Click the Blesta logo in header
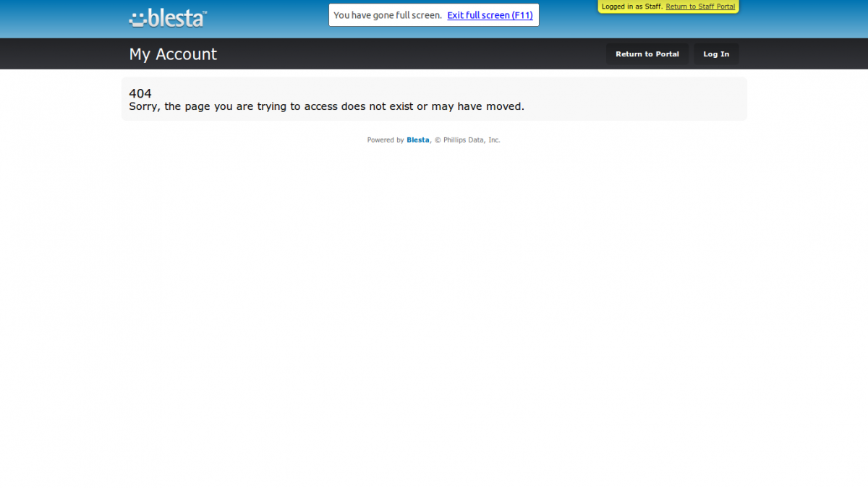Screen dimensions: 868x488 pos(168,18)
